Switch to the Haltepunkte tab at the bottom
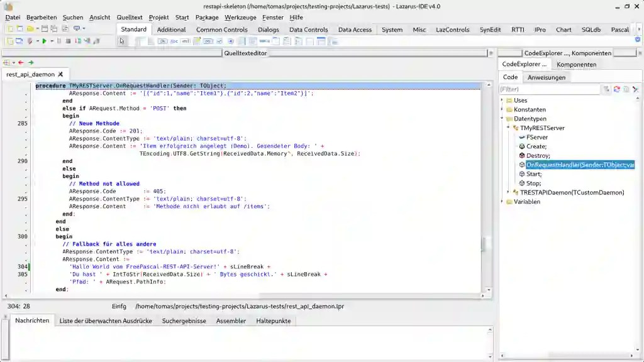 (273, 321)
